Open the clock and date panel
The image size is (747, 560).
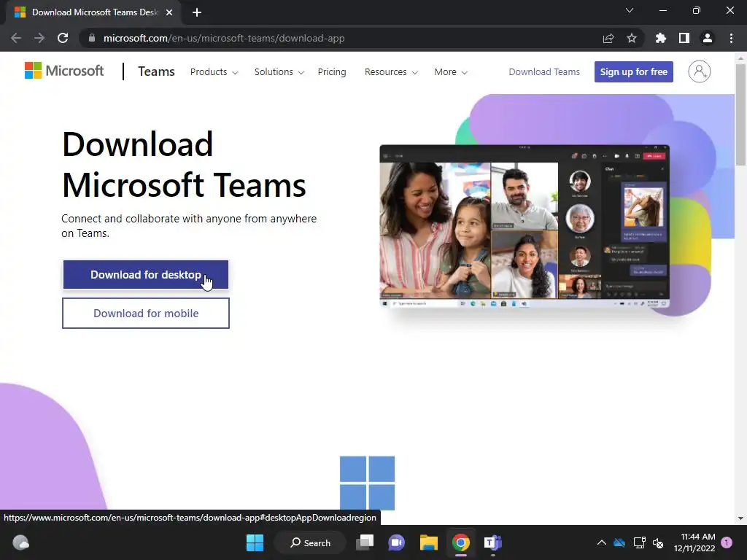tap(694, 542)
